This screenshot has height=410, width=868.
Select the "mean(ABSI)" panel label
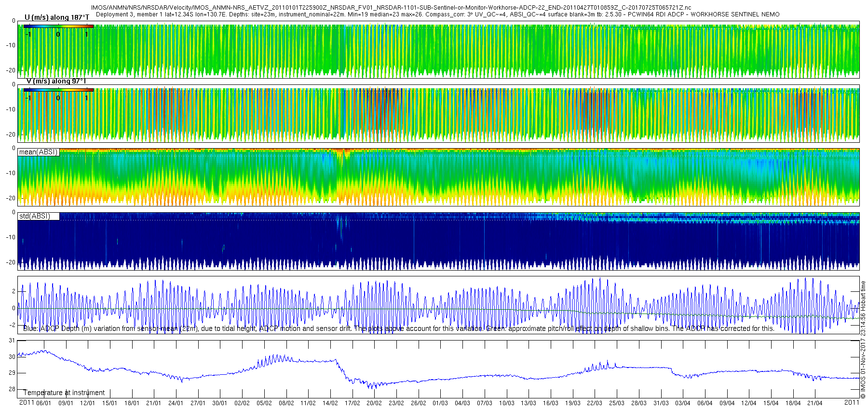pos(39,152)
